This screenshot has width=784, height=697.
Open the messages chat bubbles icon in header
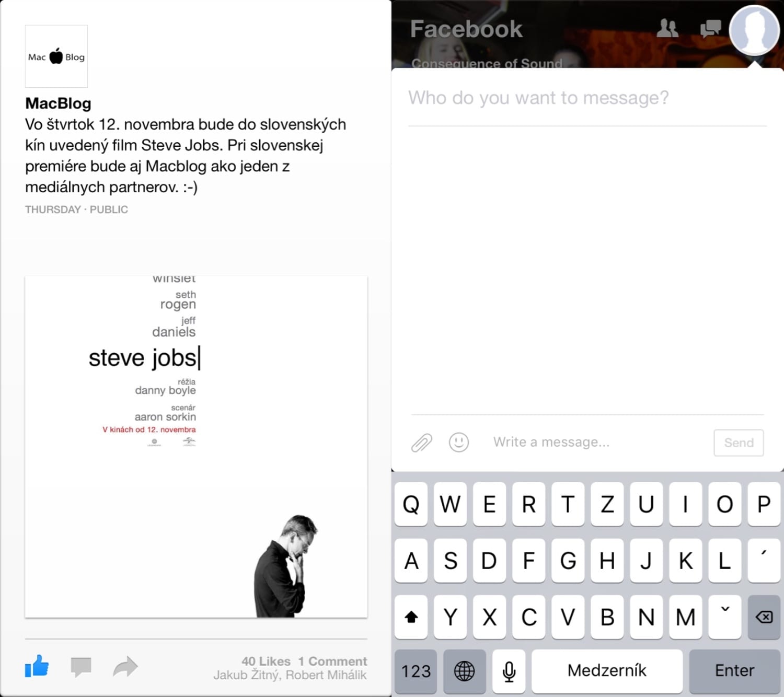[x=710, y=29]
